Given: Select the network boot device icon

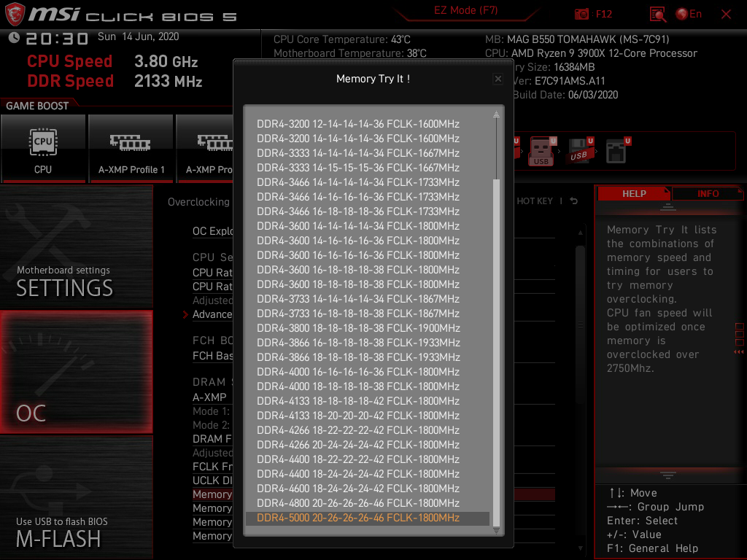Looking at the screenshot, I should [617, 152].
